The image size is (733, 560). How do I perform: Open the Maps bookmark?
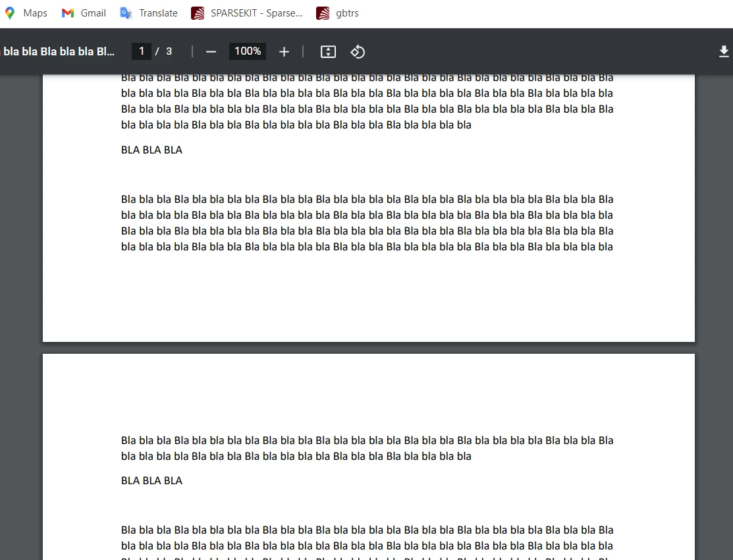pyautogui.click(x=26, y=13)
